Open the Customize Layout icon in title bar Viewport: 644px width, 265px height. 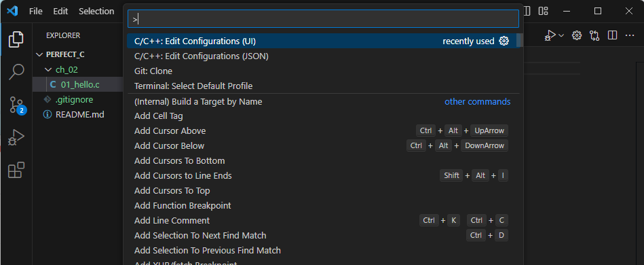point(544,11)
